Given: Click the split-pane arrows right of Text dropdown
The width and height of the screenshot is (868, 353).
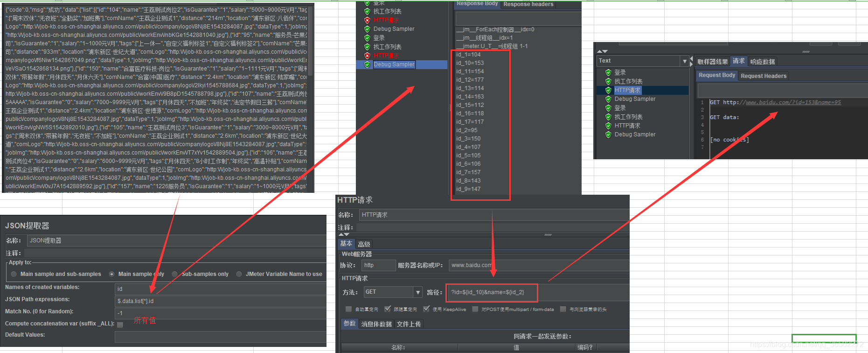Looking at the screenshot, I should [691, 61].
